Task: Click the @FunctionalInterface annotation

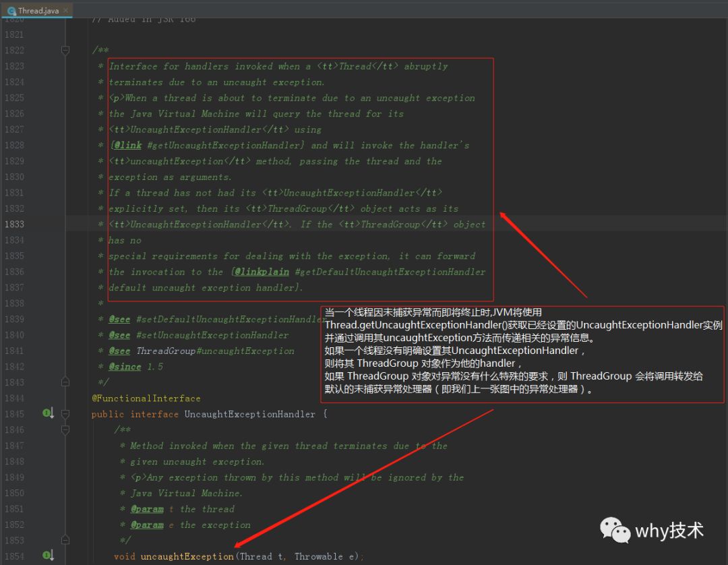Action: point(146,398)
